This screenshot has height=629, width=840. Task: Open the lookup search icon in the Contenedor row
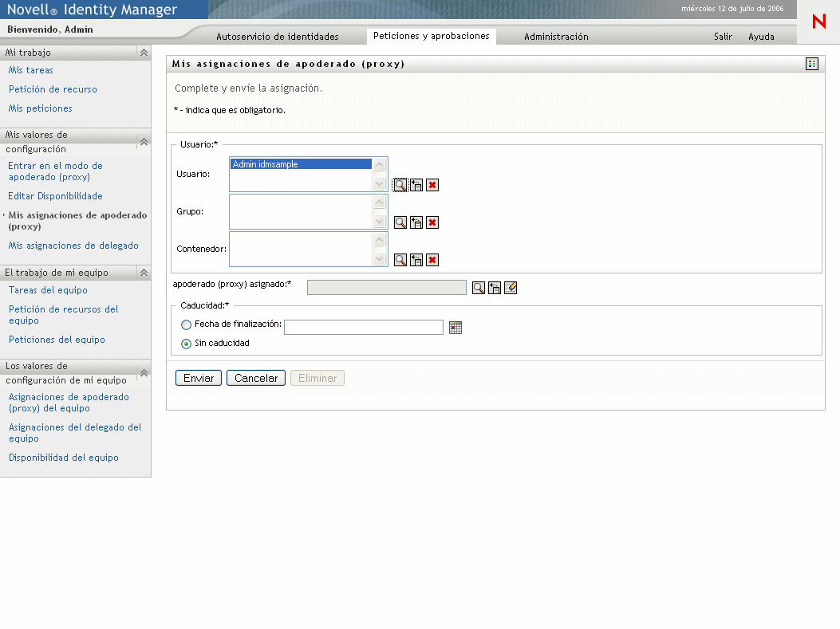(400, 260)
